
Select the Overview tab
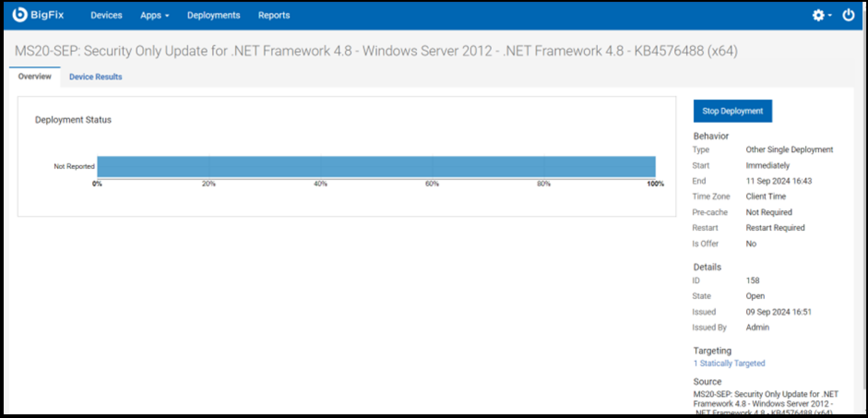(35, 77)
